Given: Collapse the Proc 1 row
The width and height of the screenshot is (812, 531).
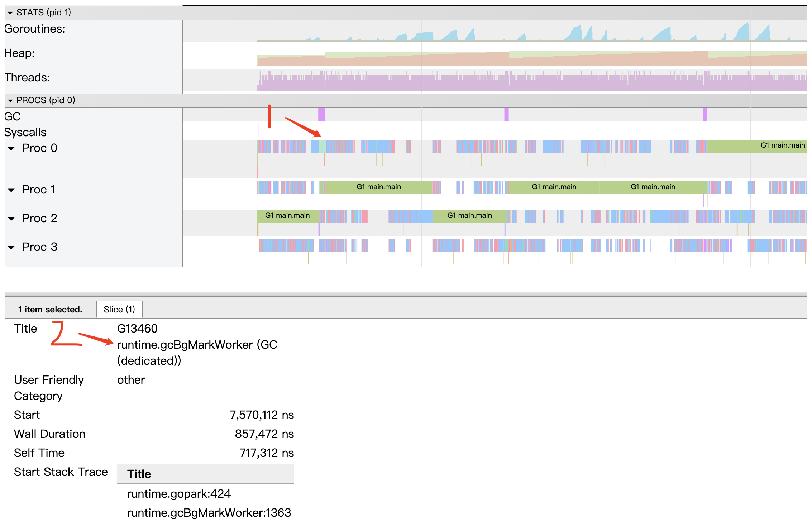Looking at the screenshot, I should pos(11,190).
